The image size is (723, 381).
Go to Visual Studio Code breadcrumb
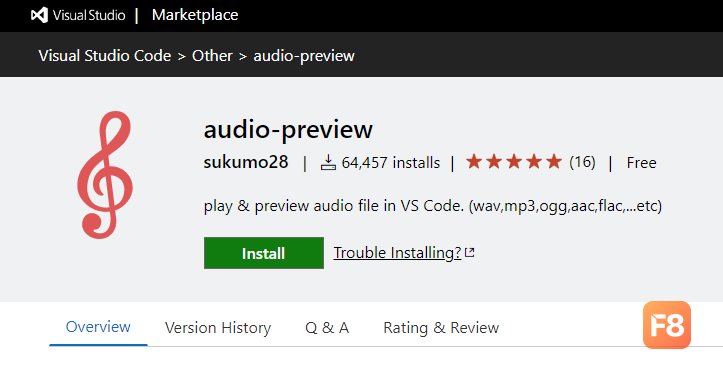pos(105,56)
